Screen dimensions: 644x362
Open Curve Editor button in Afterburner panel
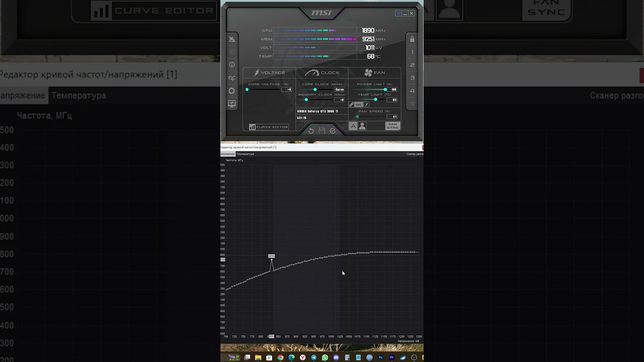coord(269,127)
